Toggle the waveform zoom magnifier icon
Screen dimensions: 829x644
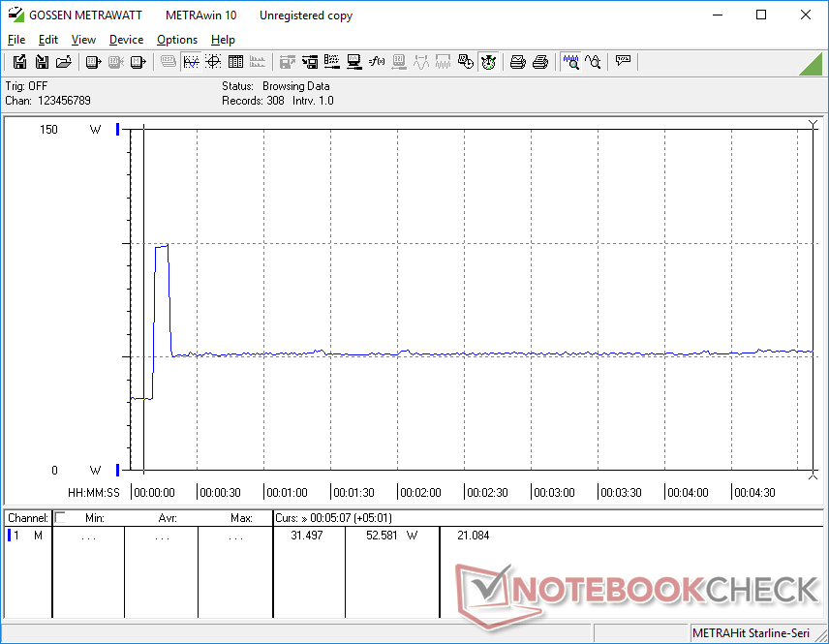coord(571,62)
